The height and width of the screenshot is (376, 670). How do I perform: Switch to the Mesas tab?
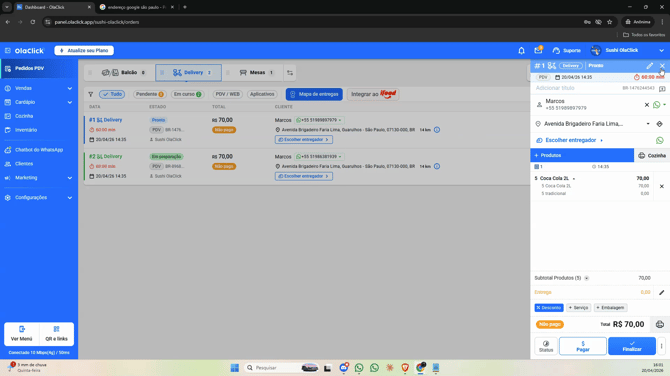pyautogui.click(x=257, y=73)
